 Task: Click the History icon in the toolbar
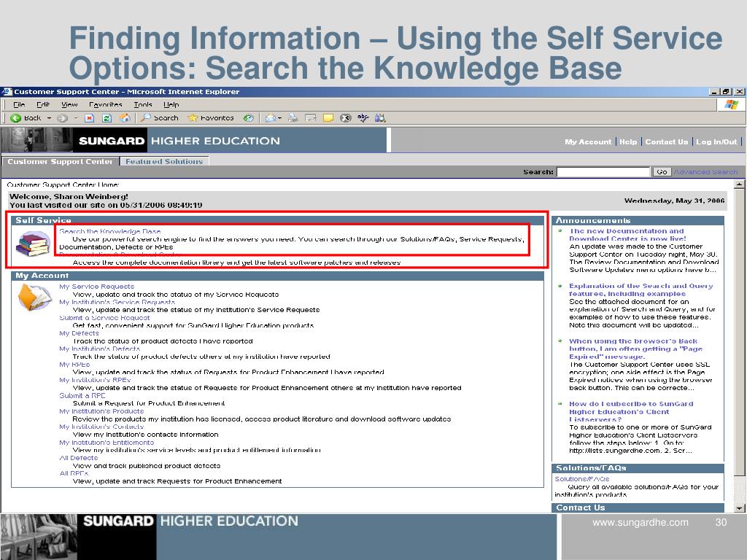pyautogui.click(x=248, y=117)
